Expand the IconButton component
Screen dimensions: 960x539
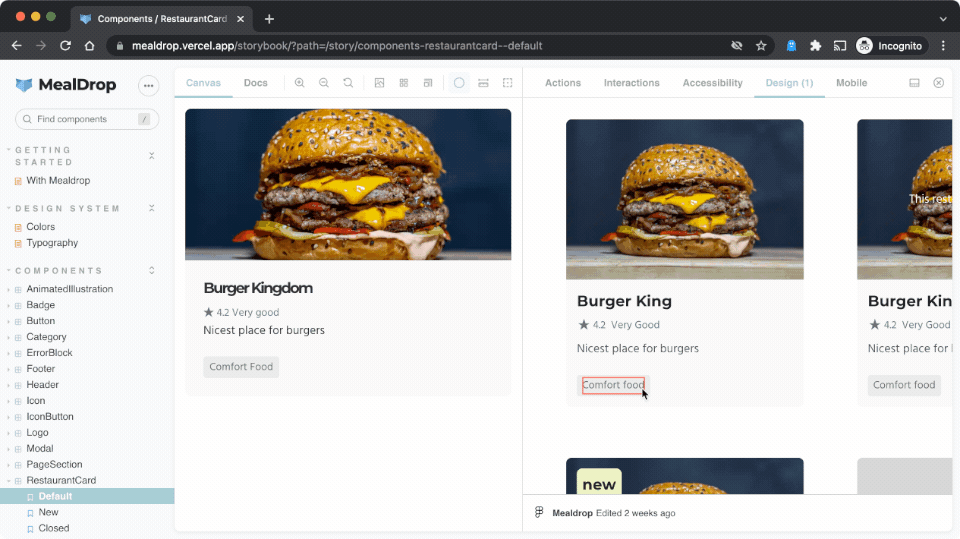(x=50, y=416)
